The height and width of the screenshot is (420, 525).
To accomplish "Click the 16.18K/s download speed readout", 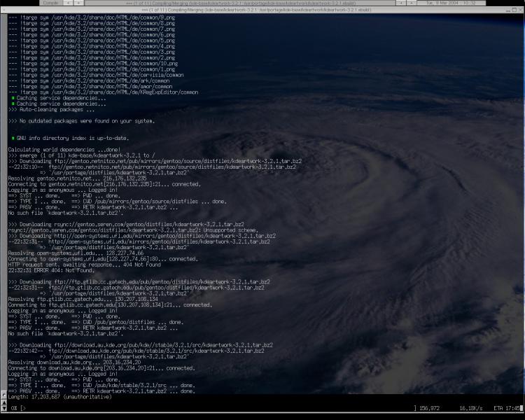I will point(471,407).
